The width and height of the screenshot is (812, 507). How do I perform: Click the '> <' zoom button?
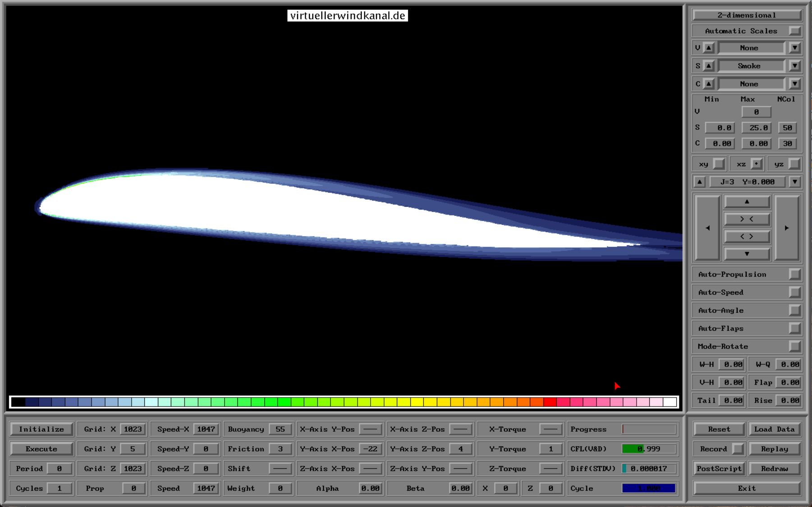click(x=747, y=219)
